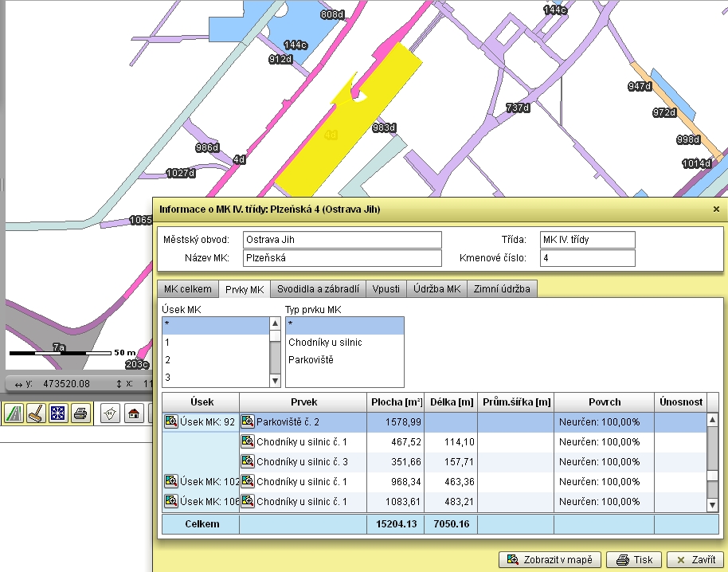Click the 1578,99 area cell
The image size is (728, 572).
(396, 422)
